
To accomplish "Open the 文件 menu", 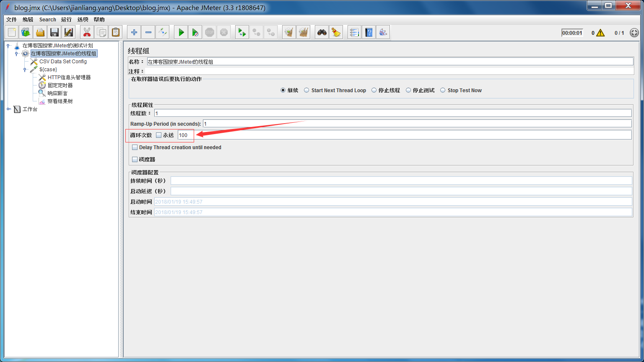I will 11,19.
